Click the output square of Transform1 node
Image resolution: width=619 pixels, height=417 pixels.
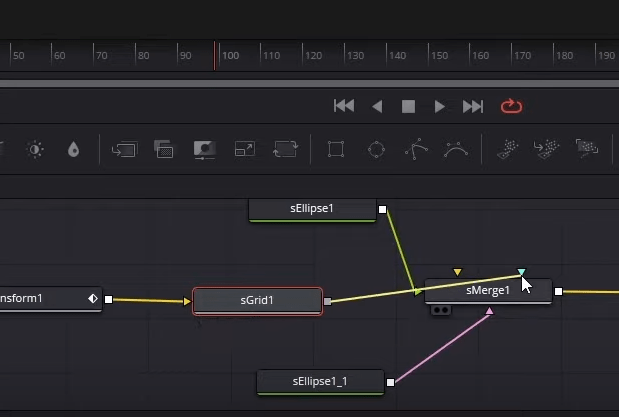(108, 299)
